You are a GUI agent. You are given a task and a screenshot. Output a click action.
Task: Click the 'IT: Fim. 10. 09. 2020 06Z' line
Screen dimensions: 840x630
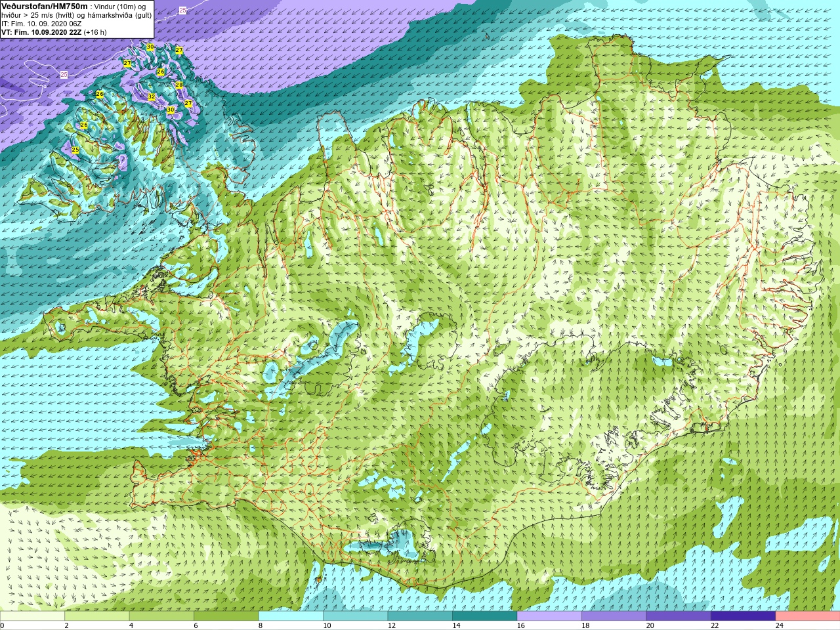click(41, 23)
